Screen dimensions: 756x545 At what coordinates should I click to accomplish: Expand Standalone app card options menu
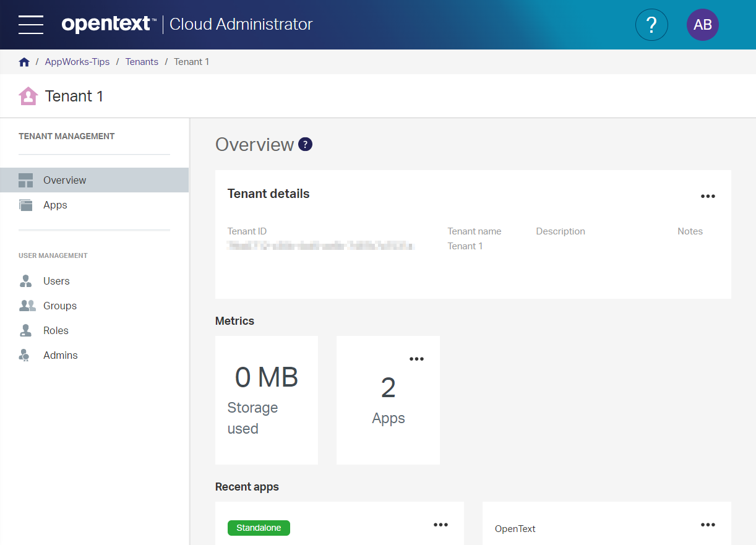[x=440, y=525]
